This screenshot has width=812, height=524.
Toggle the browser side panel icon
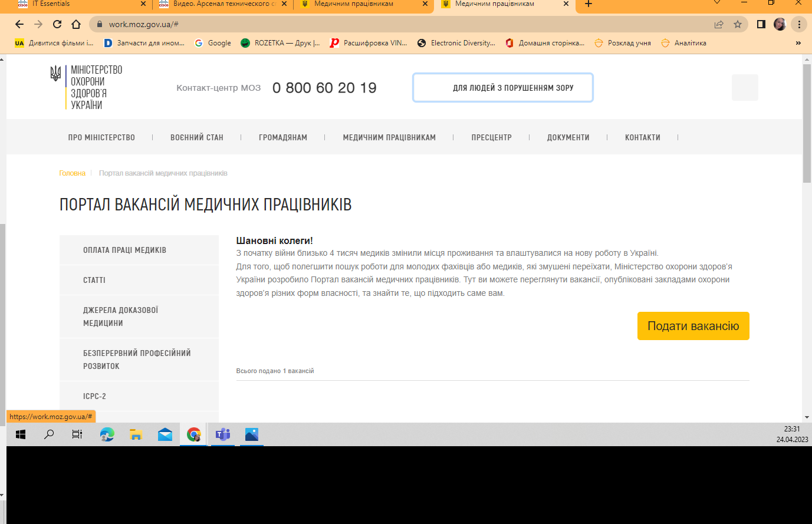click(761, 24)
